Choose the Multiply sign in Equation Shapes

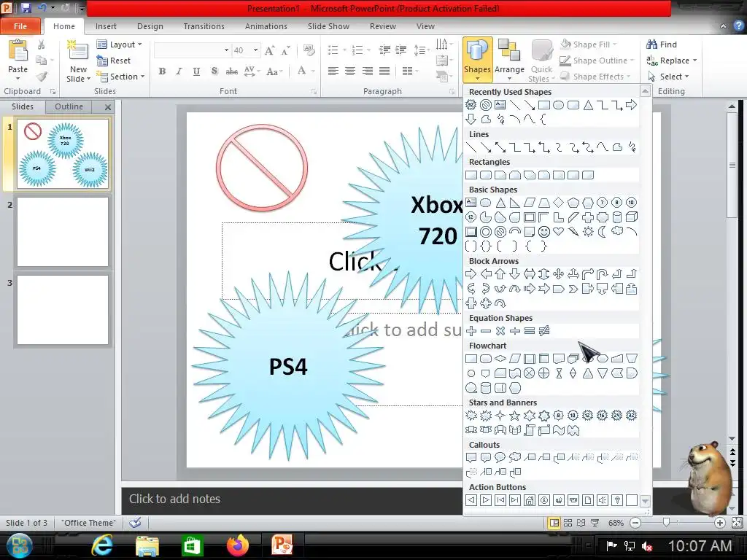pyautogui.click(x=500, y=331)
